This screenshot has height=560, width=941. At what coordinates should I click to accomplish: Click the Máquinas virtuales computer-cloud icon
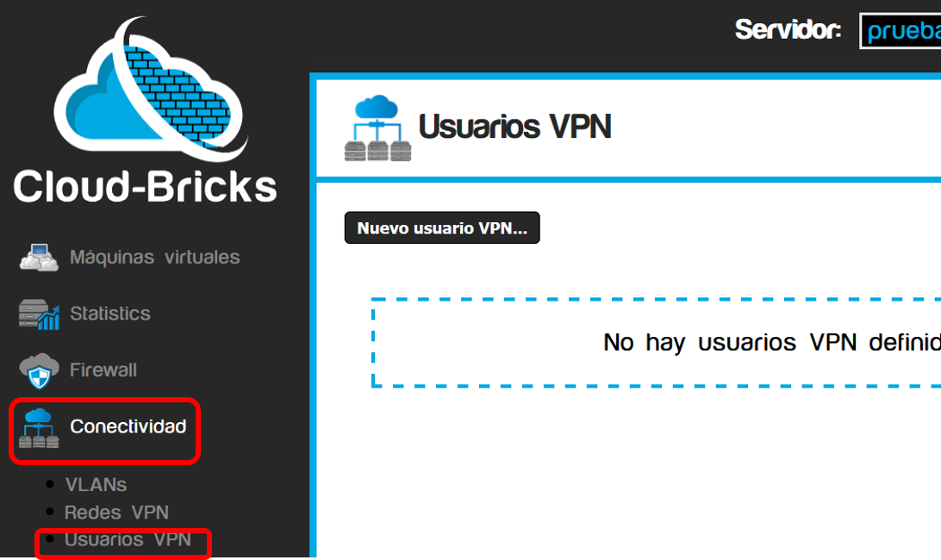(39, 258)
